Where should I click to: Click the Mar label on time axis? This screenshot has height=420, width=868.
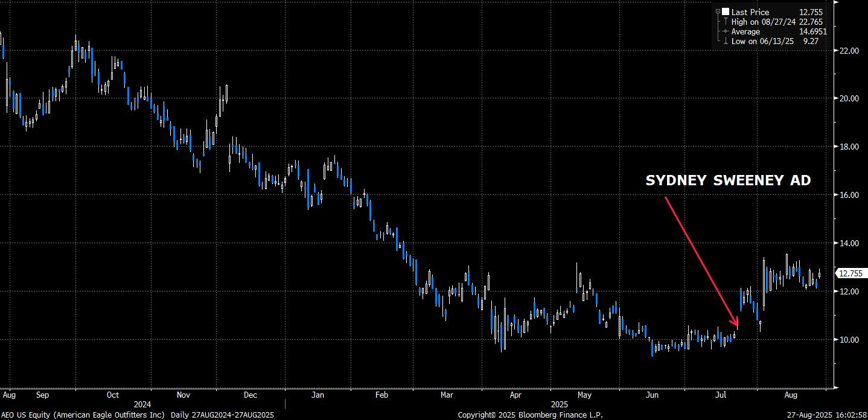[447, 396]
